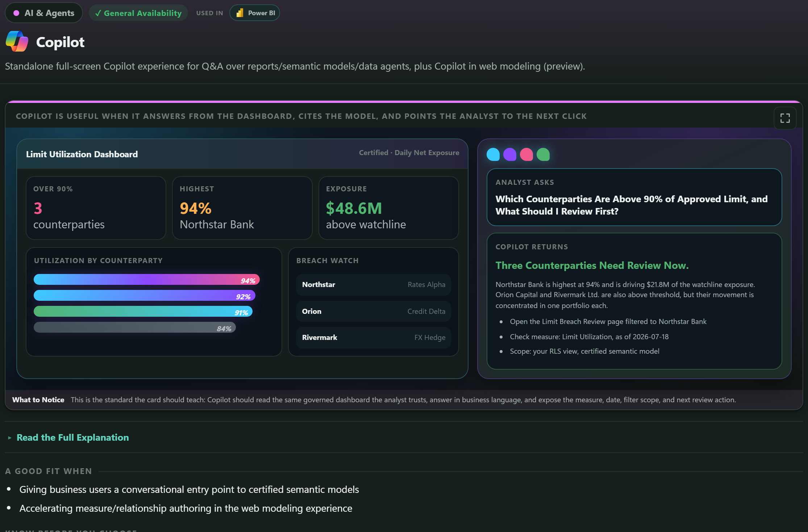808x532 pixels.
Task: Click the Limit Utilization Dashboard title
Action: tap(82, 154)
